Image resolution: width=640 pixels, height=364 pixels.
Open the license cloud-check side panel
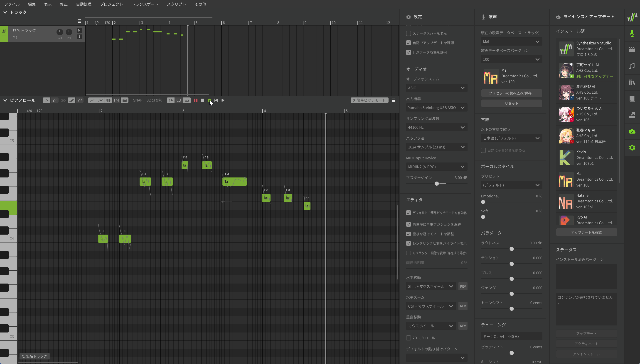632,131
